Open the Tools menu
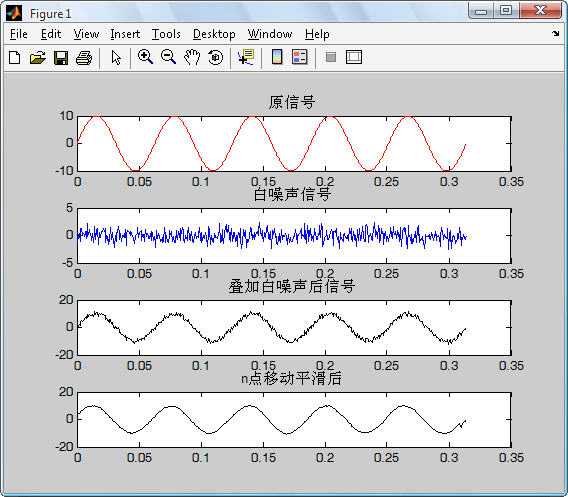Image resolution: width=568 pixels, height=497 pixels. 166,34
